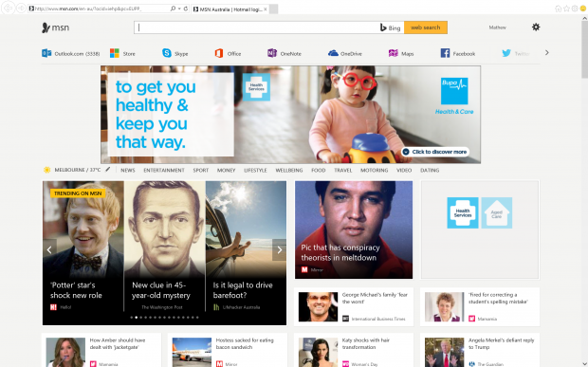Open browser home icon
The width and height of the screenshot is (588, 367).
[559, 9]
